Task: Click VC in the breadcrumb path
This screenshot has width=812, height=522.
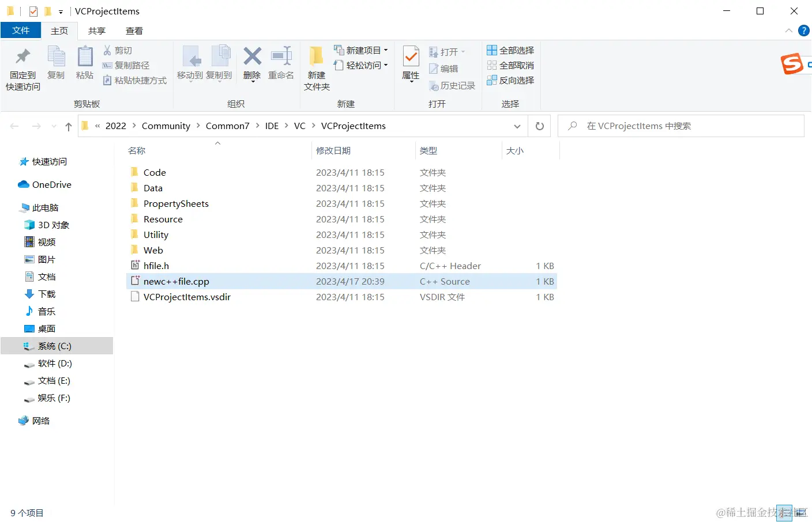Action: coord(300,126)
